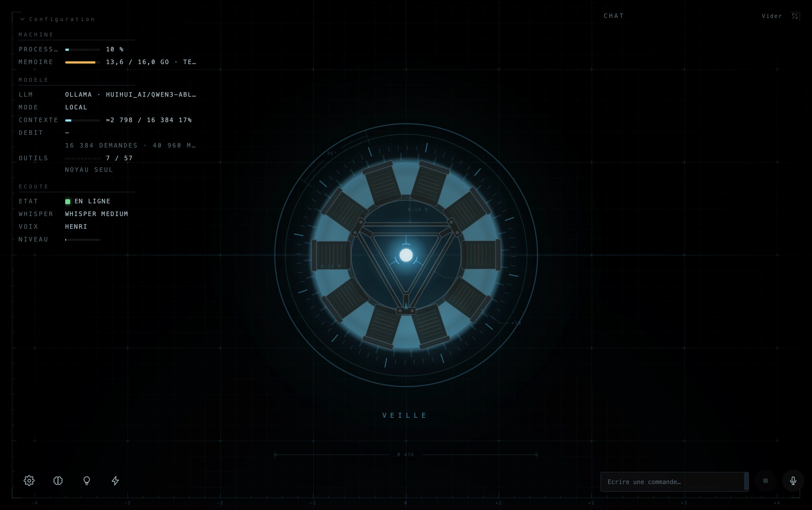Collapse the Configuration section
Image resolution: width=812 pixels, height=510 pixels.
57,19
